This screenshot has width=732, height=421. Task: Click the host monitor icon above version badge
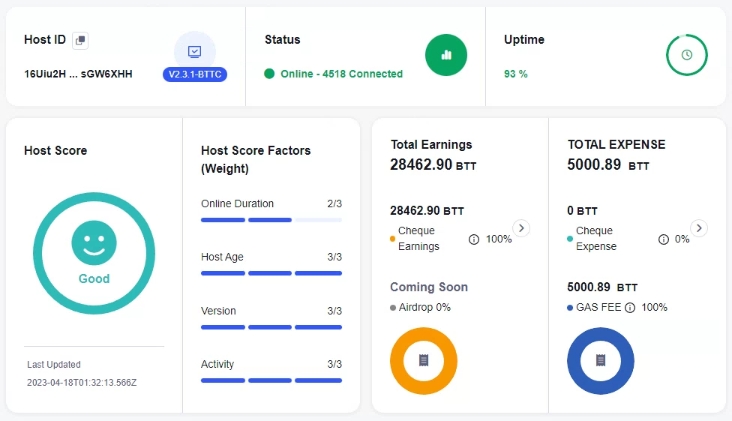(195, 51)
